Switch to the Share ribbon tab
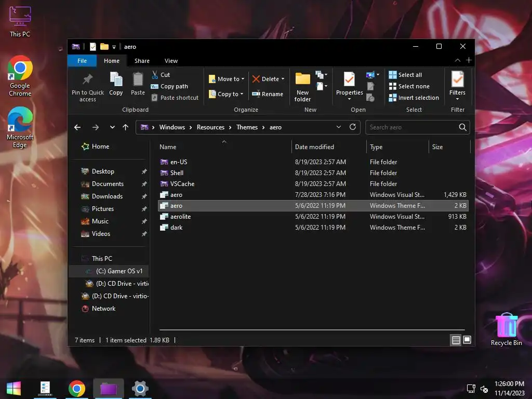Screen dimensions: 532x399 tap(142, 61)
